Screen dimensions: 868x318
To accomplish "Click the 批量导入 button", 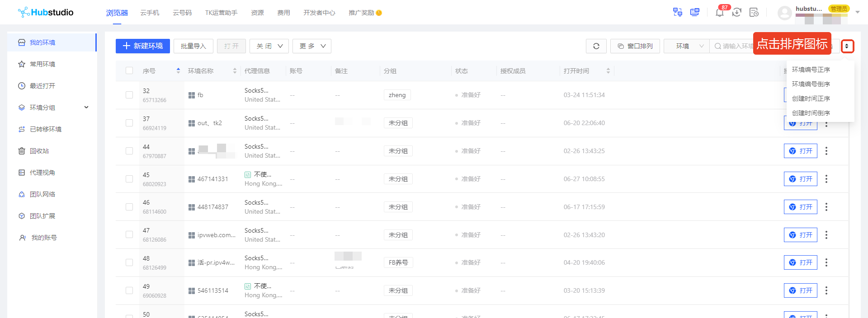I will [193, 46].
